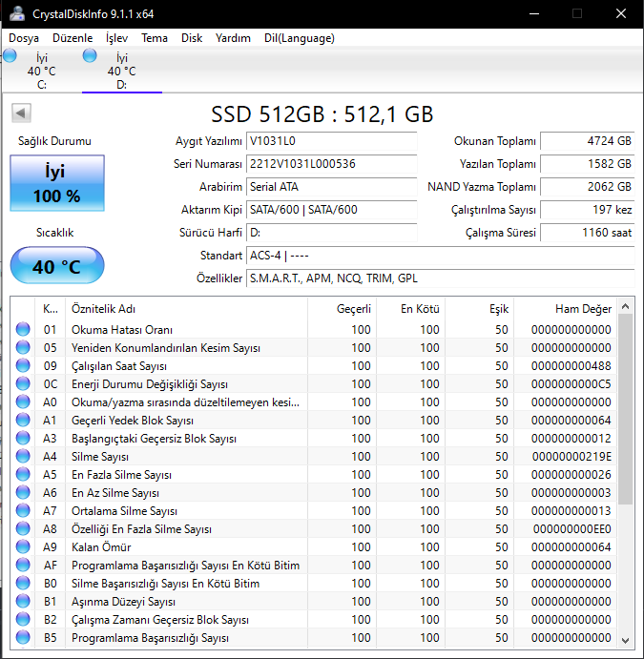Click scrollbar up arrow in attribute list
This screenshot has height=659, width=644.
pos(626,307)
